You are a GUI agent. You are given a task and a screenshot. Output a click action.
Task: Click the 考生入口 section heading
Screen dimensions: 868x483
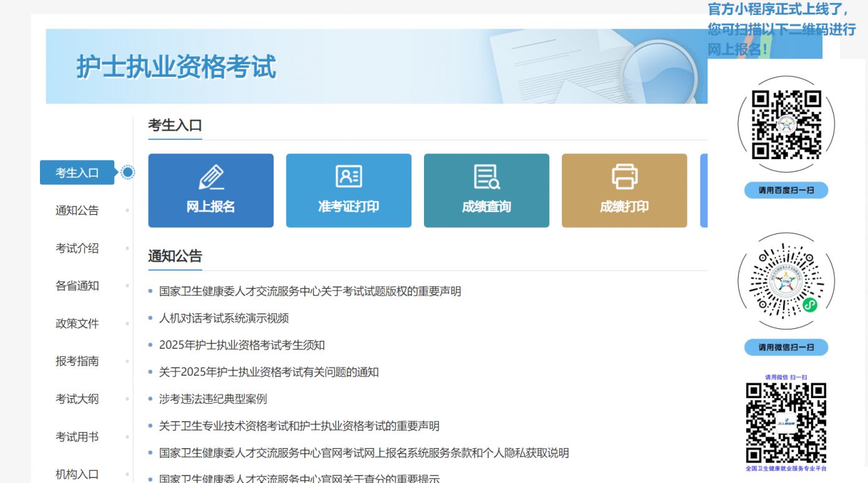(175, 125)
